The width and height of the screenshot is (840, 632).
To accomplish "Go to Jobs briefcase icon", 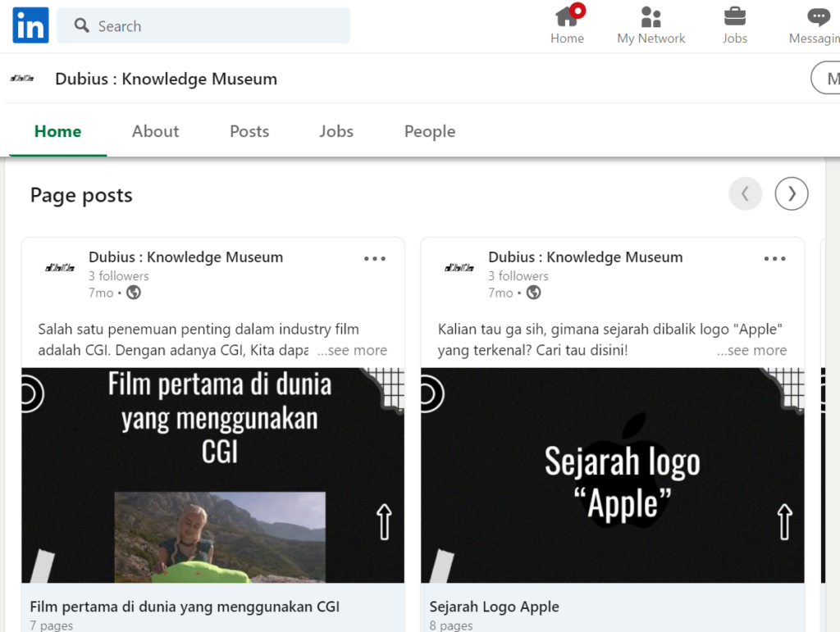I will [x=734, y=17].
